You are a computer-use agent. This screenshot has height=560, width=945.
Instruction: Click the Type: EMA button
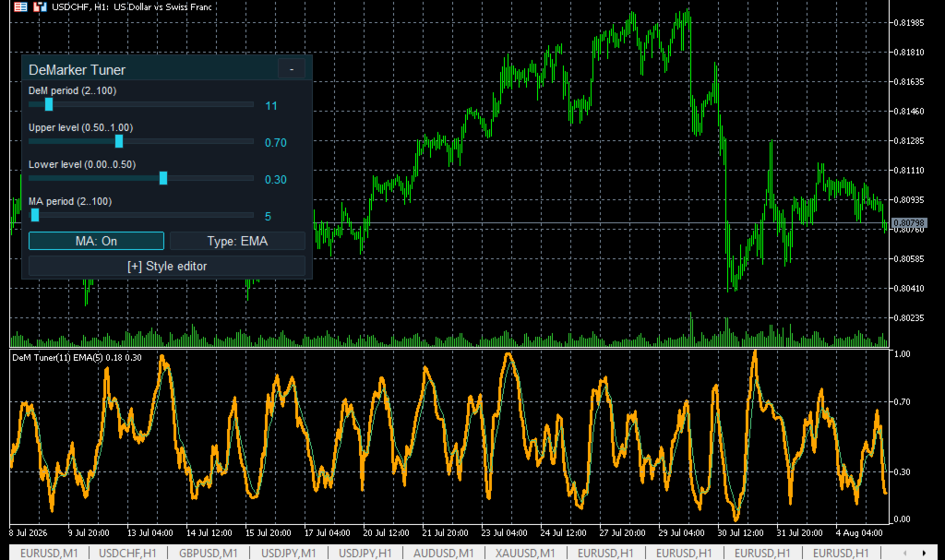coord(237,241)
